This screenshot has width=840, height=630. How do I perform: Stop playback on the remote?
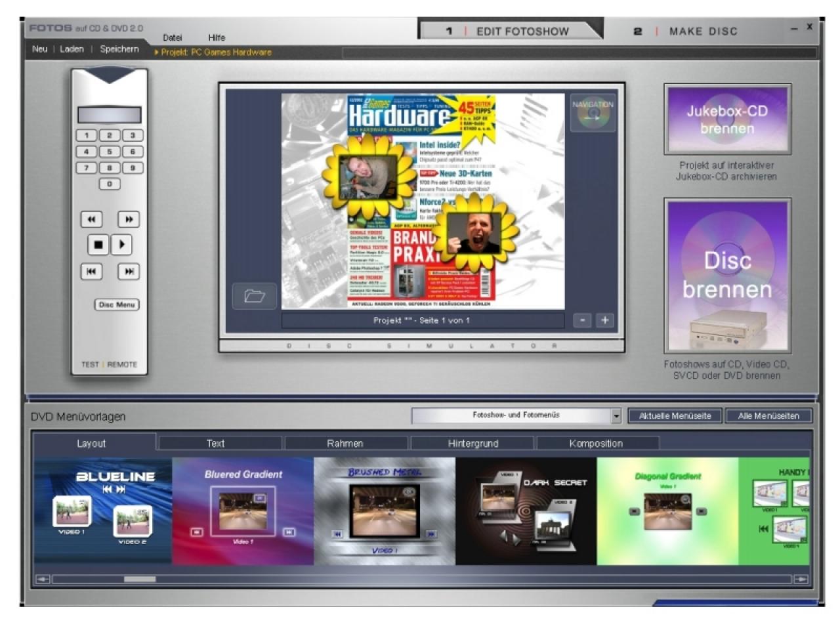click(98, 245)
